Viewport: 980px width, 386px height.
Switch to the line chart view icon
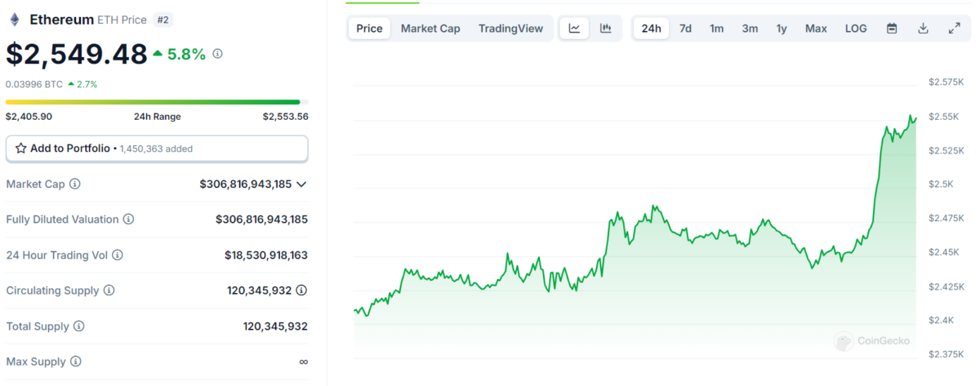pos(574,29)
